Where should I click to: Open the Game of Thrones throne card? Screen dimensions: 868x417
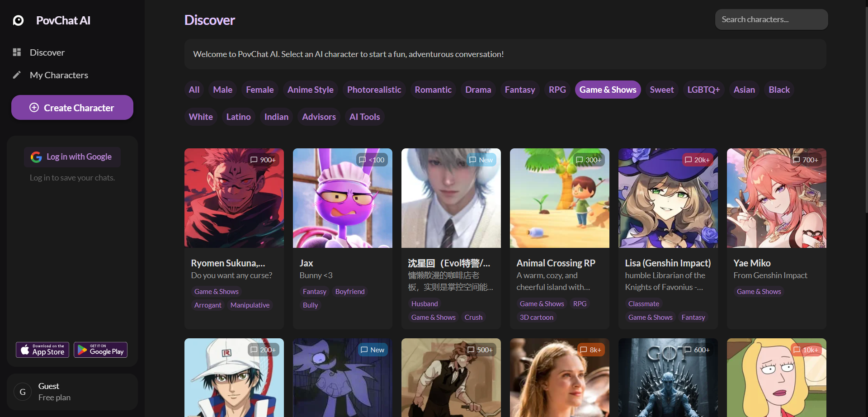tap(668, 378)
